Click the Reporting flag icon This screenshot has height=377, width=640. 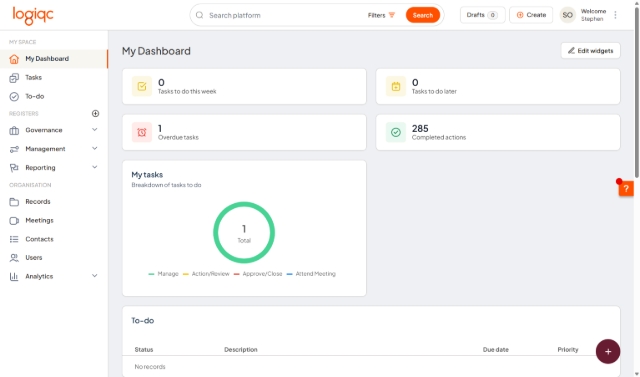click(x=14, y=168)
